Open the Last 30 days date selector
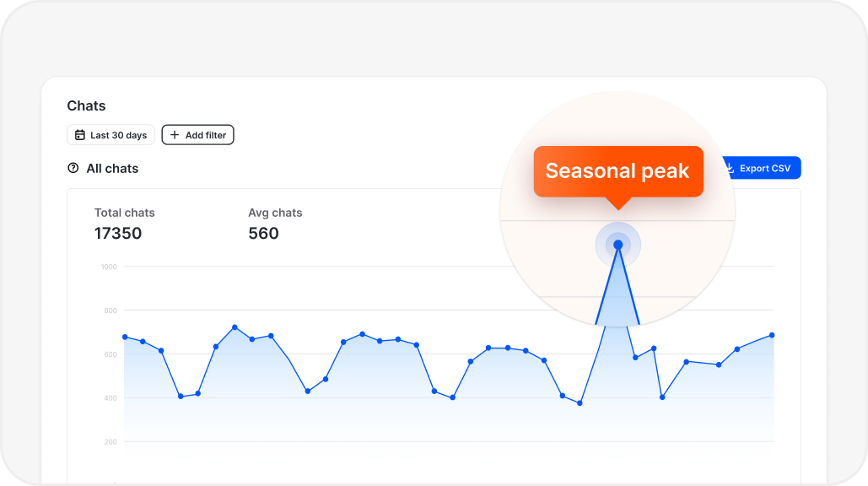Viewport: 868px width, 486px height. pos(111,135)
